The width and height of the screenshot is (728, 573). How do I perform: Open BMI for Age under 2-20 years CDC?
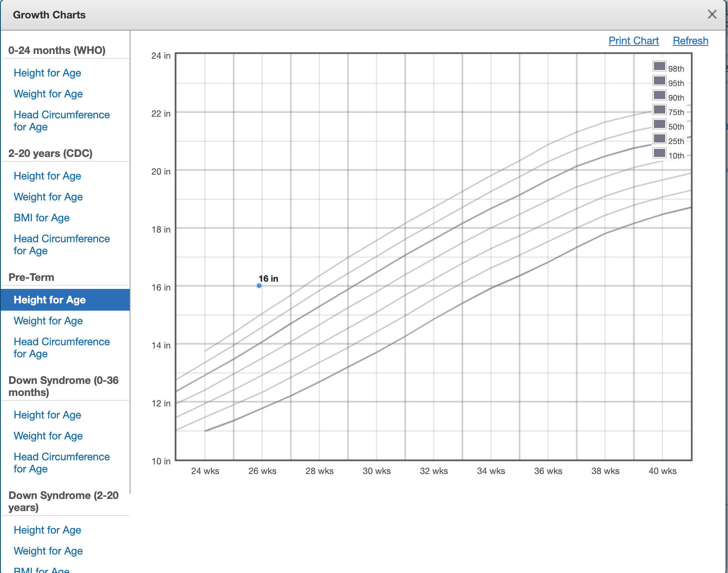[41, 218]
